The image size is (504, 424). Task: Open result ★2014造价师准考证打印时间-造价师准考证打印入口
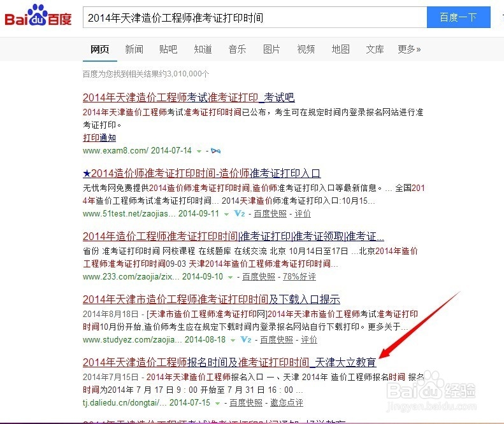point(201,173)
